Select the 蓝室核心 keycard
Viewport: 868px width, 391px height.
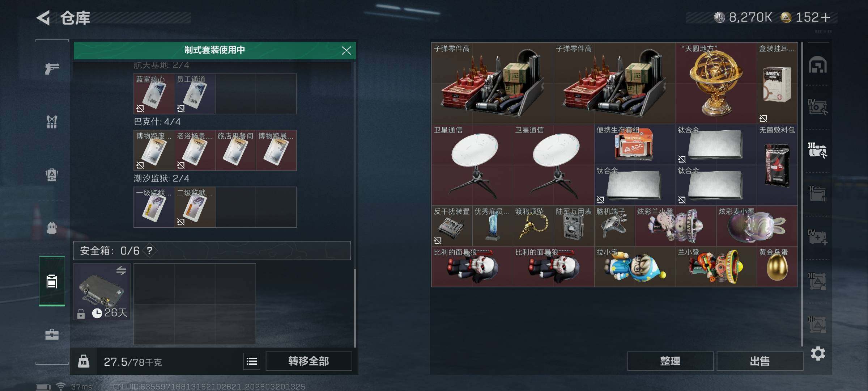(154, 94)
